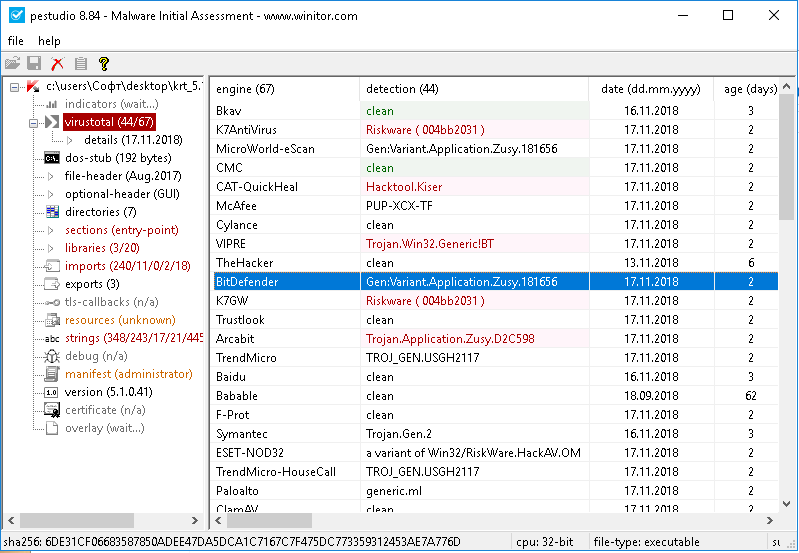Click the exports arrow icon

click(52, 284)
